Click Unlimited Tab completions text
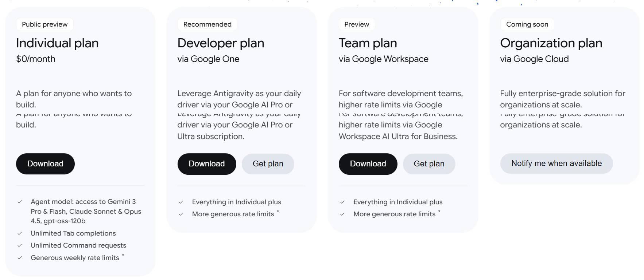 tap(73, 233)
